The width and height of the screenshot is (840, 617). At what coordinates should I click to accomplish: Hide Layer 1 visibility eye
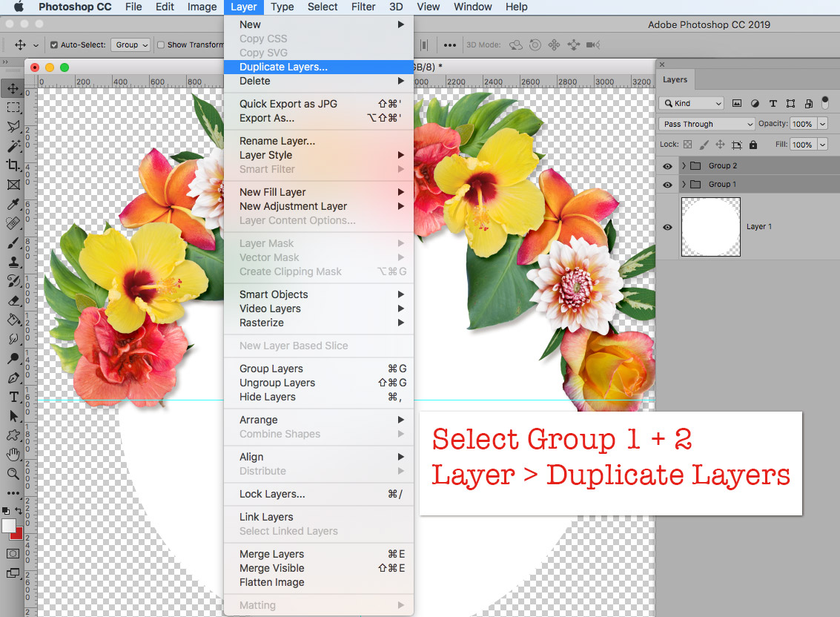(x=667, y=227)
